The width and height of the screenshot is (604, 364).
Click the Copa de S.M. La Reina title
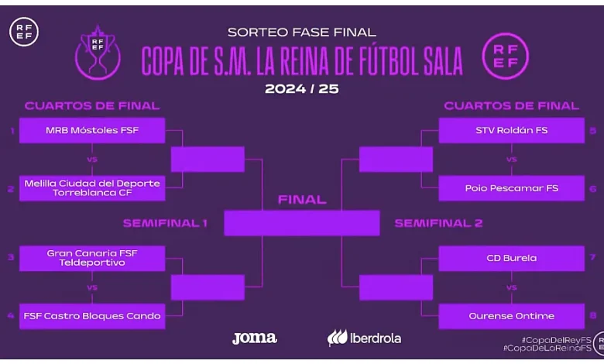[x=302, y=60]
